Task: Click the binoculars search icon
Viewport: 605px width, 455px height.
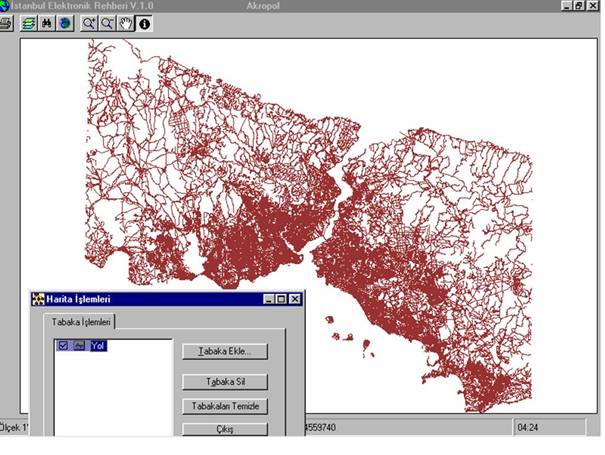Action: (x=47, y=22)
